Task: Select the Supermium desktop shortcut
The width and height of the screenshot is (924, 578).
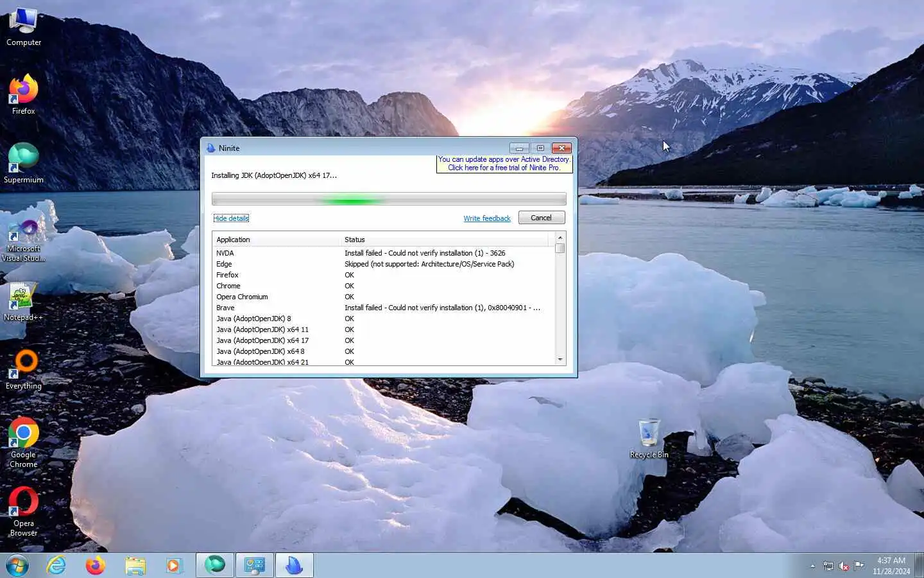Action: pos(24,164)
